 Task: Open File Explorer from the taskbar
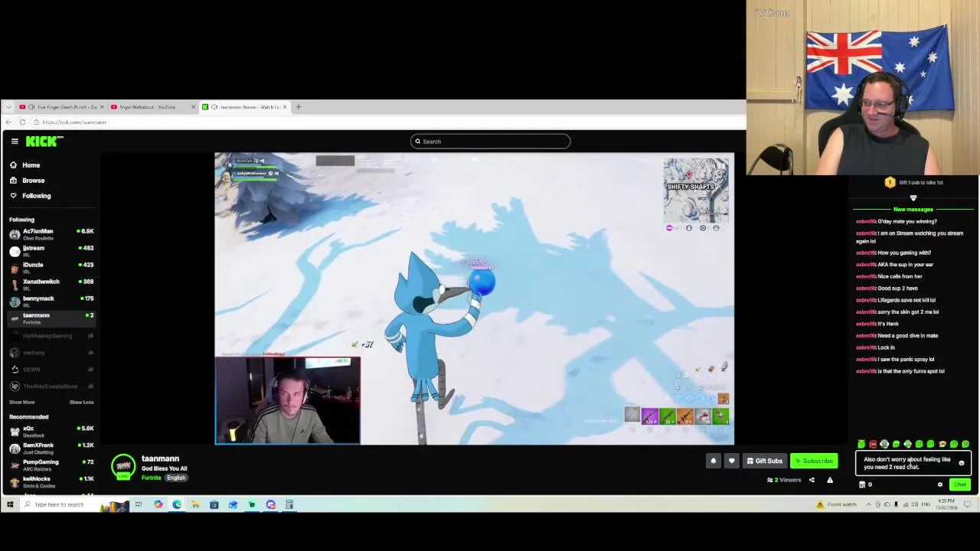coord(195,504)
